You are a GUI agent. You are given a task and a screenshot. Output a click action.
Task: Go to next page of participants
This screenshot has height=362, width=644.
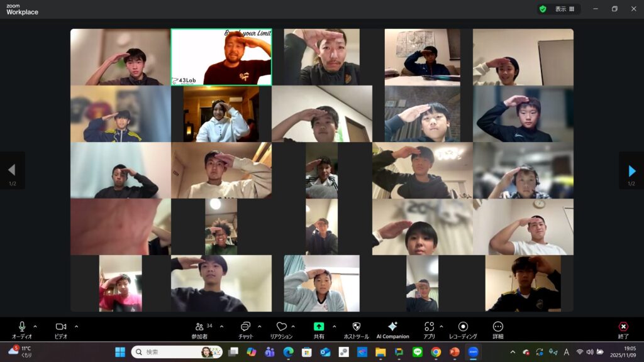[631, 170]
